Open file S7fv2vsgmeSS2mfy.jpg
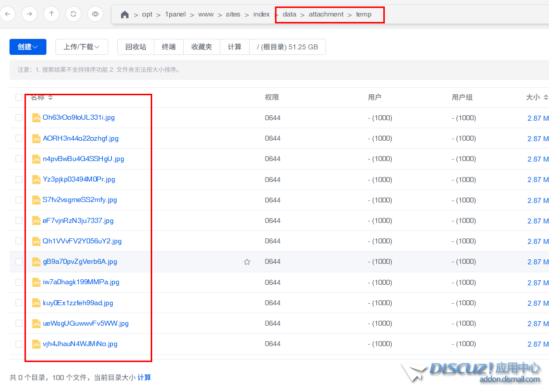This screenshot has width=549, height=392. pos(80,200)
